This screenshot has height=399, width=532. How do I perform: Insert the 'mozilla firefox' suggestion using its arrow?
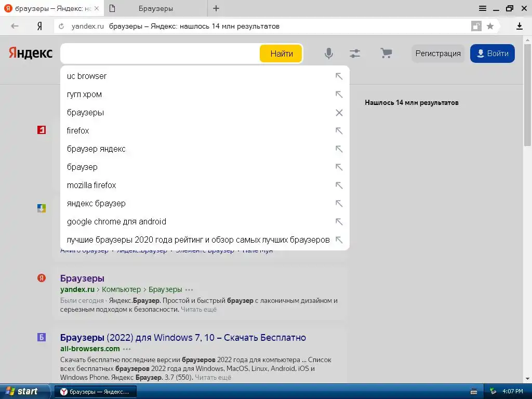pyautogui.click(x=339, y=185)
